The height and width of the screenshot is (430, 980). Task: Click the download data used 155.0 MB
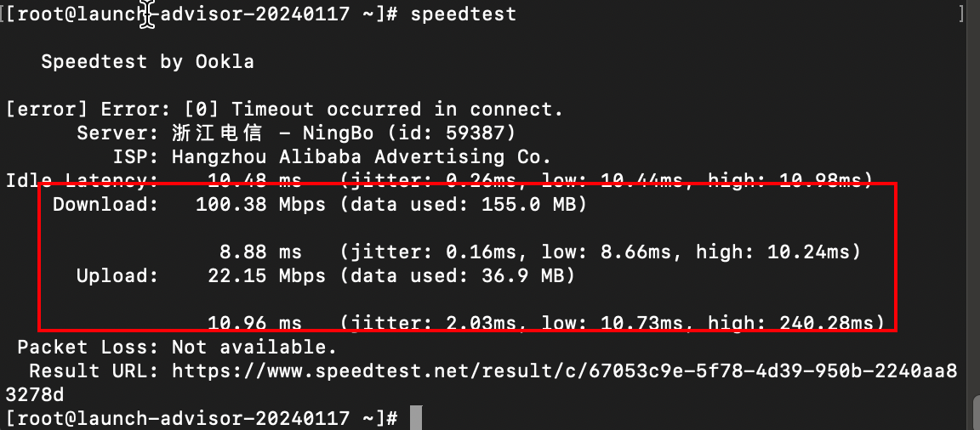point(527,205)
